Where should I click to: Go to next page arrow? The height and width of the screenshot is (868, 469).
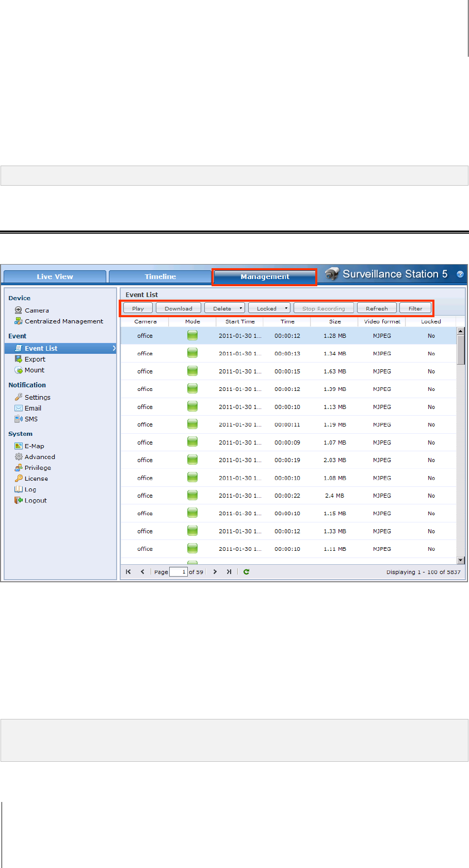215,571
